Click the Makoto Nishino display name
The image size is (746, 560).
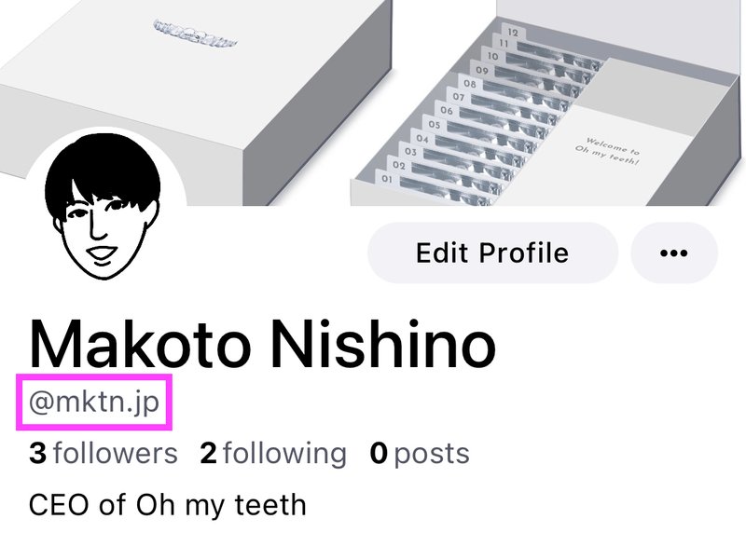tap(263, 343)
